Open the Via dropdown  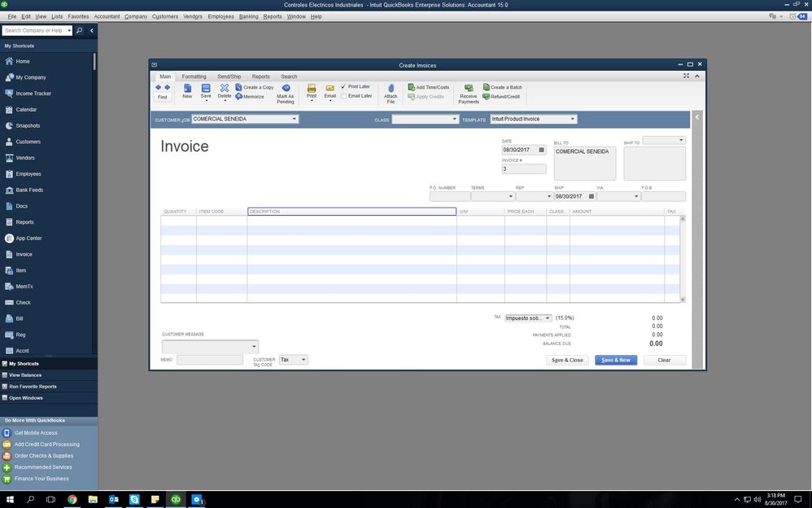[x=636, y=196]
